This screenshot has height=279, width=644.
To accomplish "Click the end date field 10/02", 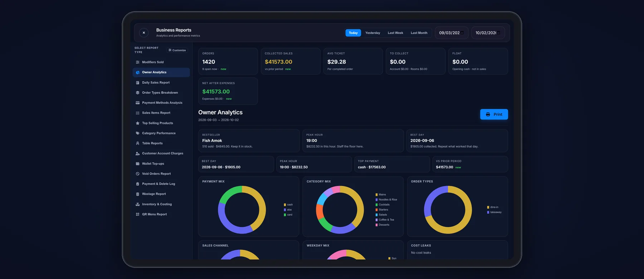I will coord(488,33).
